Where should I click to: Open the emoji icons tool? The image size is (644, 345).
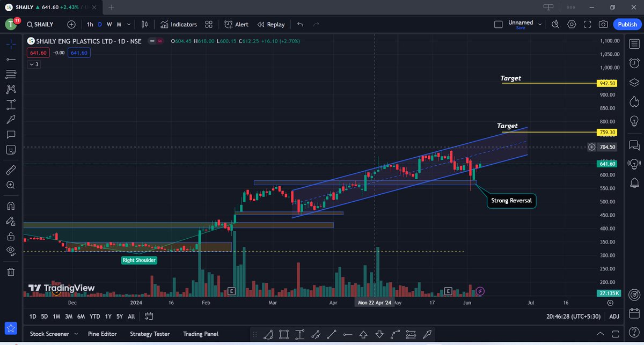pos(11,150)
